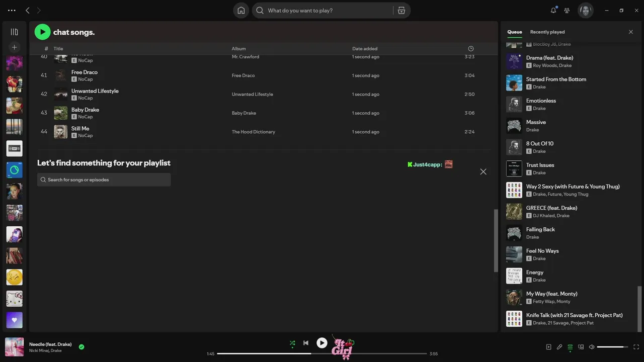Open NoCap artist link under Still Me
The width and height of the screenshot is (644, 362).
click(85, 136)
